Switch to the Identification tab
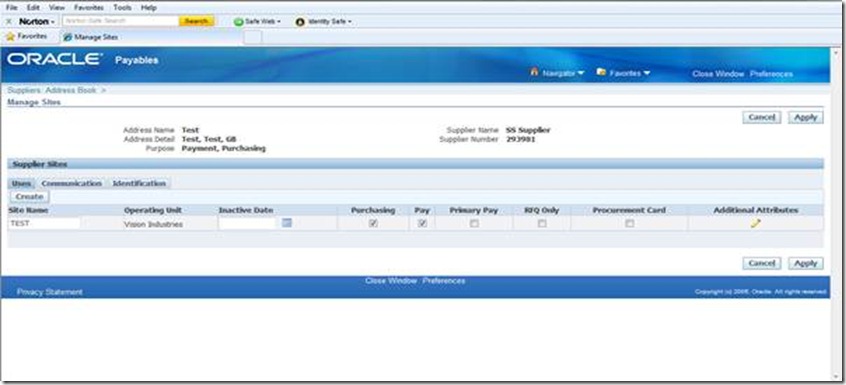 coord(139,183)
